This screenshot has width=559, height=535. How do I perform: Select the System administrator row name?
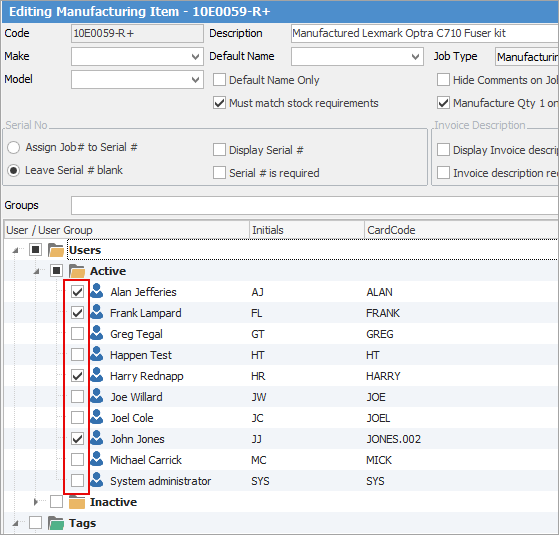coord(160,481)
